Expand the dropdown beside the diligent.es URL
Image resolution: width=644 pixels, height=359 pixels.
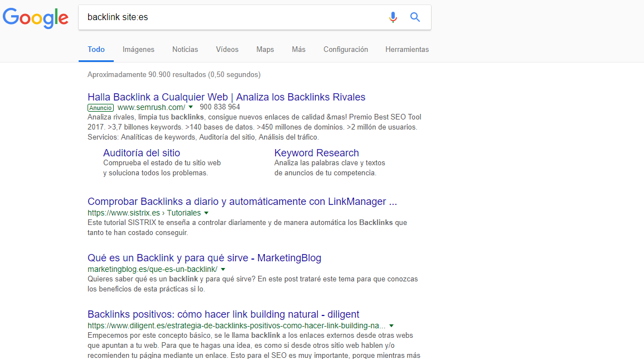pos(391,326)
